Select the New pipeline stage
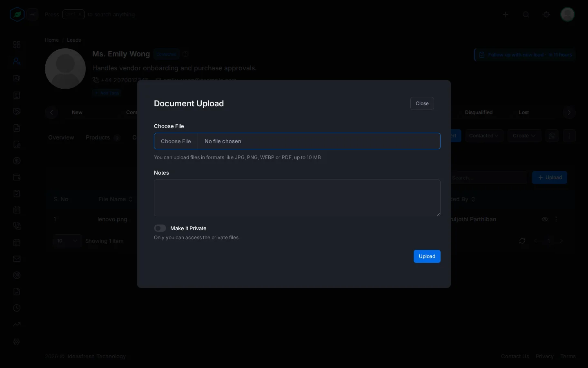This screenshot has width=588, height=368. pyautogui.click(x=77, y=112)
